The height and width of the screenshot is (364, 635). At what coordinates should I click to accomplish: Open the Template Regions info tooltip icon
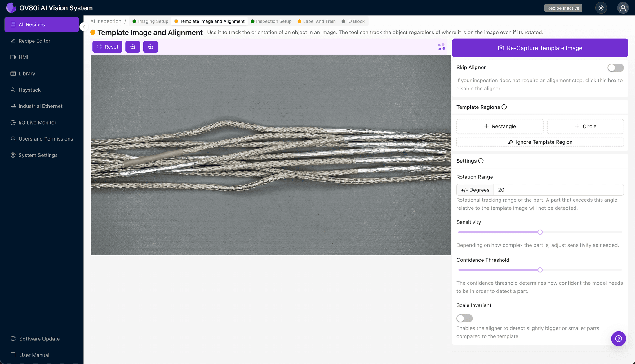click(504, 107)
